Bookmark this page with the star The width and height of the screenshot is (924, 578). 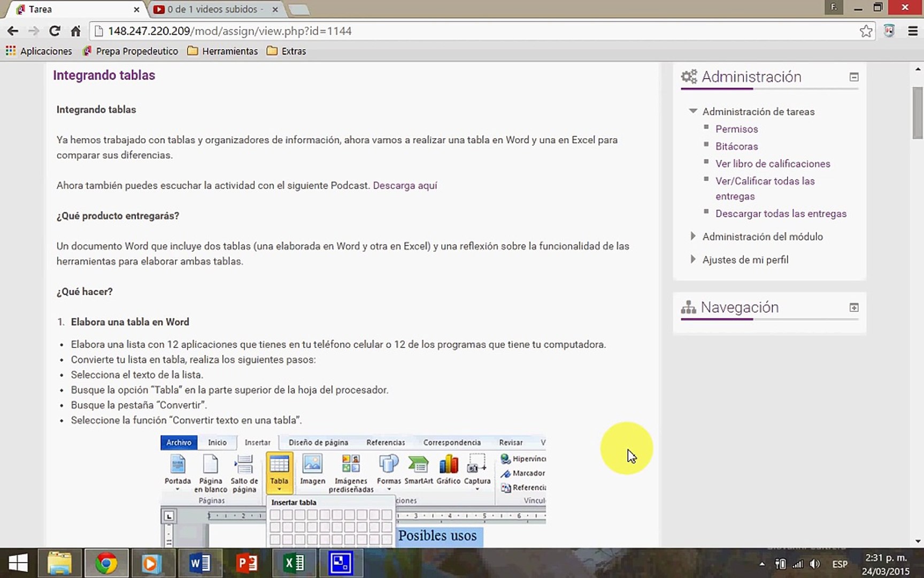[x=866, y=31]
